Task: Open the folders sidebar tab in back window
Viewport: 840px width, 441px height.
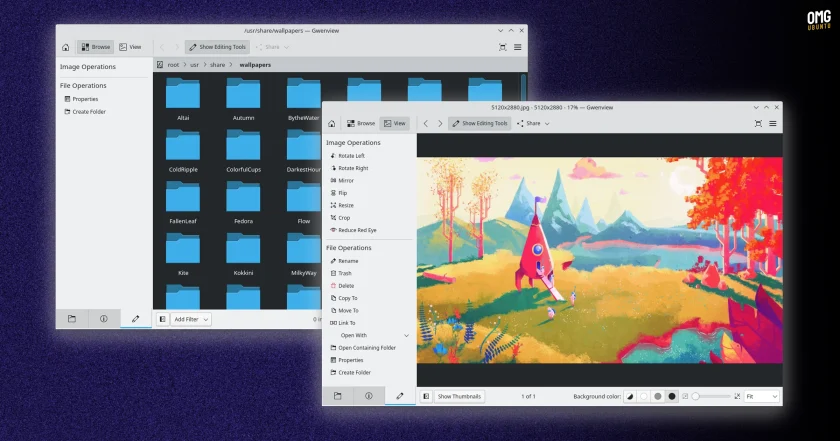Action: (x=72, y=319)
